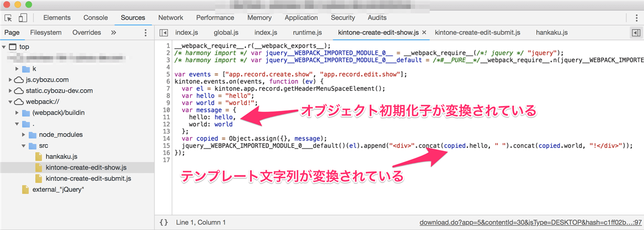644x230 pixels.
Task: Open the kintone-create-edit-submit.js editor tab
Action: (478, 32)
